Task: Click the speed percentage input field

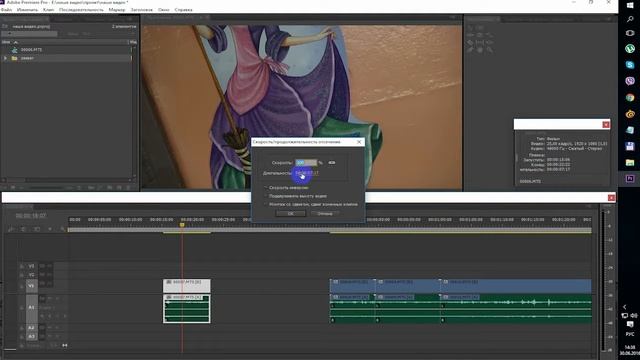Action: point(306,162)
